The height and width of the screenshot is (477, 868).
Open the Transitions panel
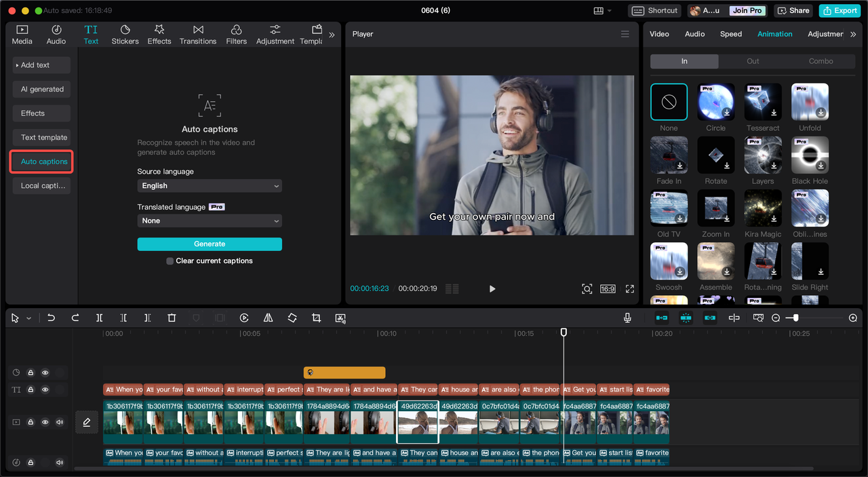coord(198,35)
